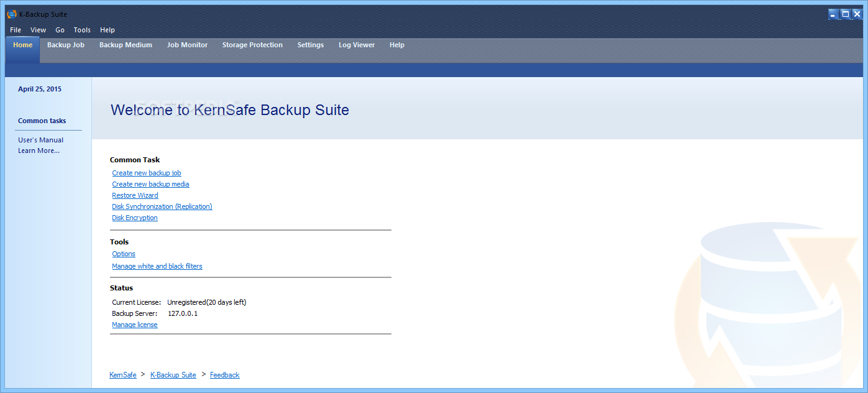Click the Common tasks sidebar heading
This screenshot has height=393, width=868.
pos(42,121)
